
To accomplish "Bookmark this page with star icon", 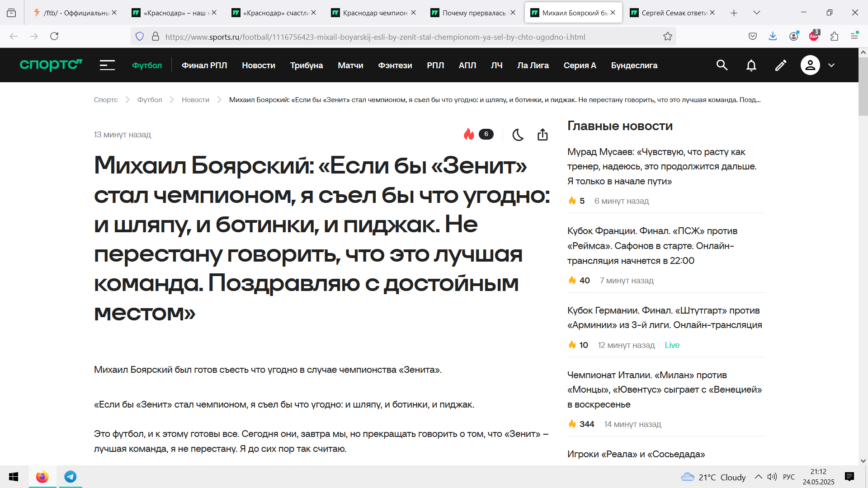I will 668,37.
